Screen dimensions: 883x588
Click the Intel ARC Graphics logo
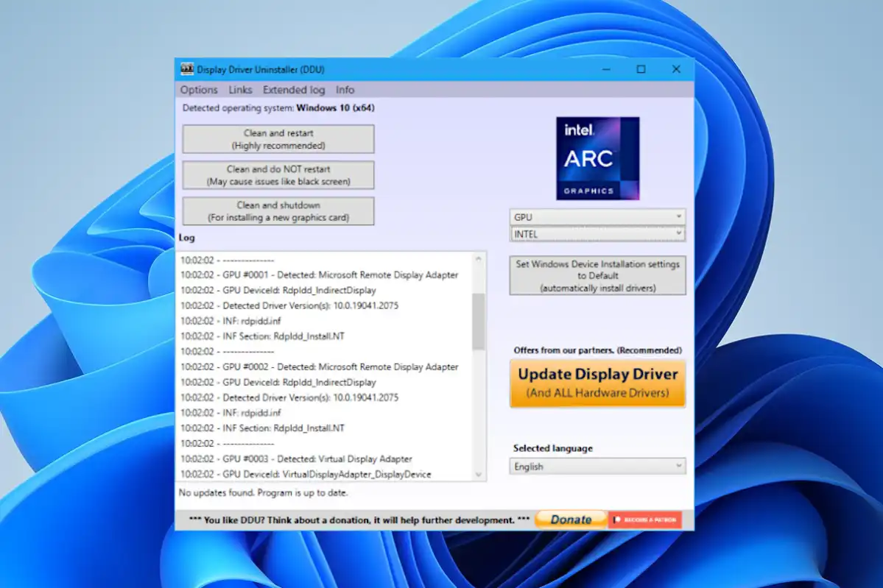[597, 158]
